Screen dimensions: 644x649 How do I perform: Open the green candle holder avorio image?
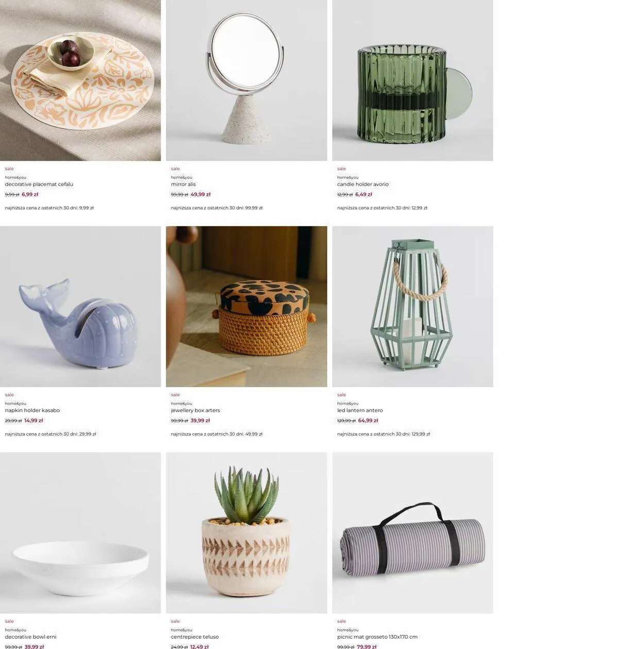413,80
